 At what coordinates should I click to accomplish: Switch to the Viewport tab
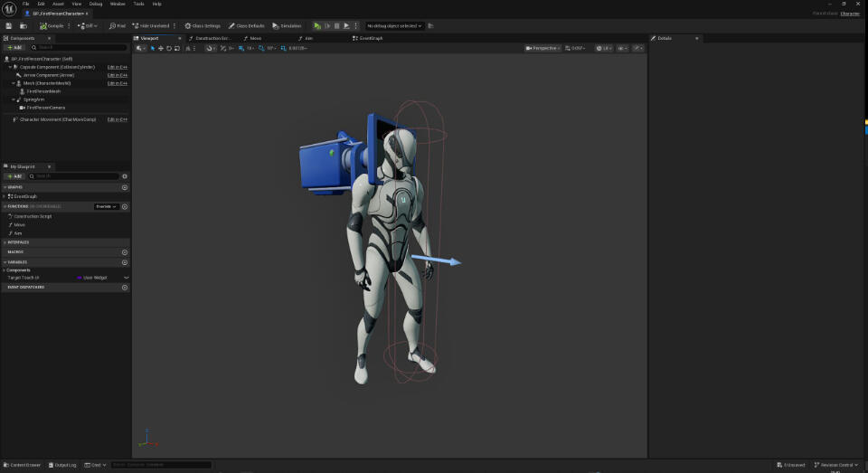[149, 38]
